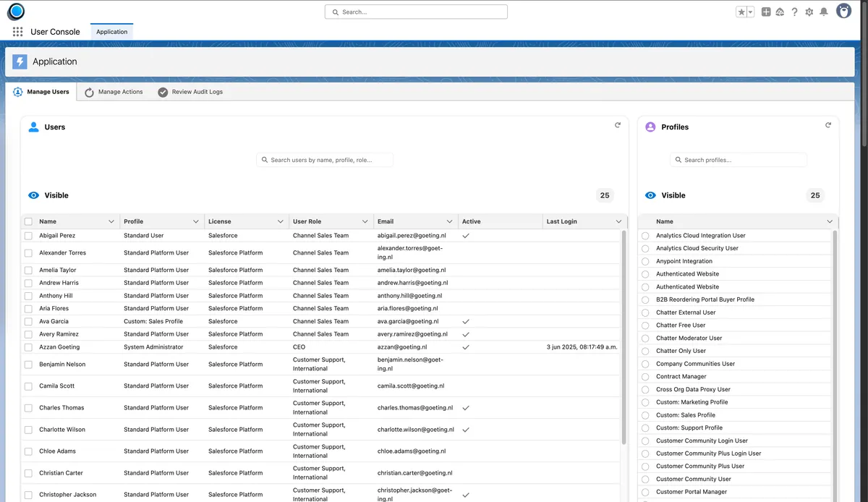868x502 pixels.
Task: Click the global Search field
Action: pos(416,12)
